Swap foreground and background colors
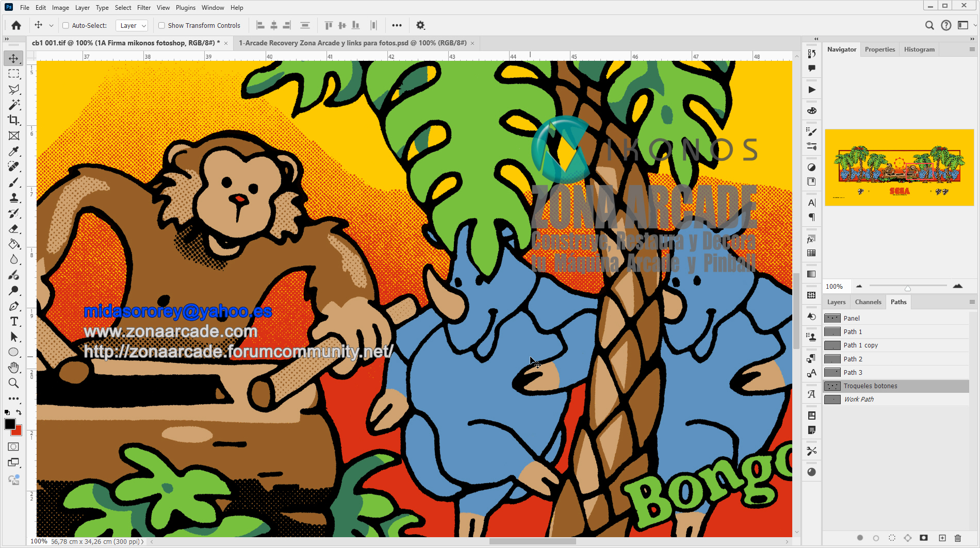 (19, 412)
